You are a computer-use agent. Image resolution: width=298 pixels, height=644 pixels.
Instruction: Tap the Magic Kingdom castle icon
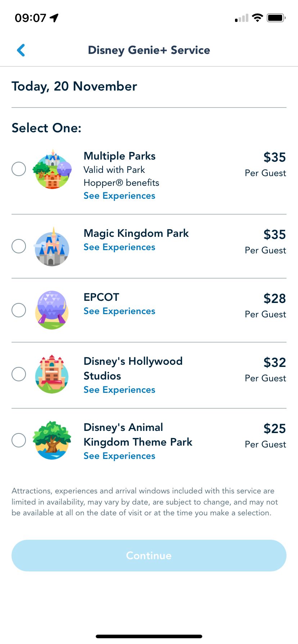click(x=52, y=247)
